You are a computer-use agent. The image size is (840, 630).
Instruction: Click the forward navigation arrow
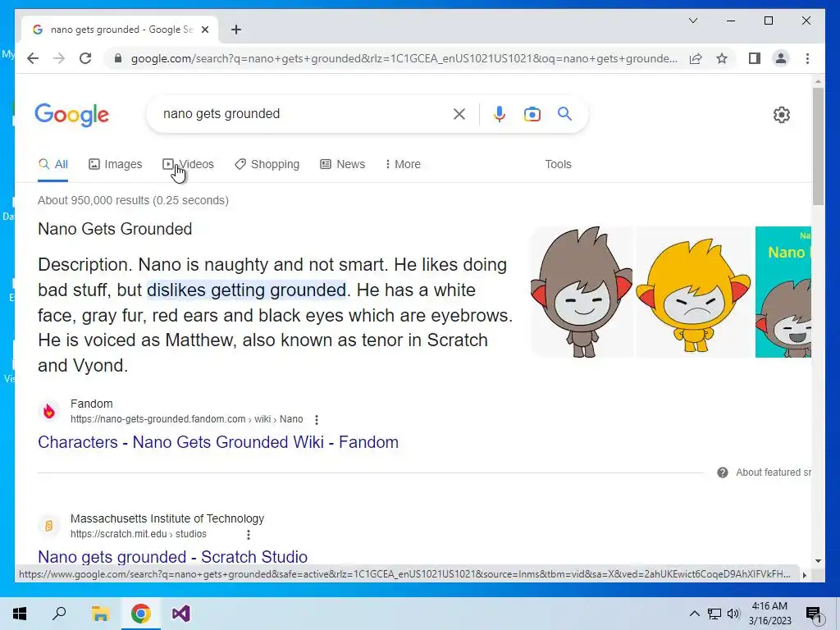coord(59,58)
